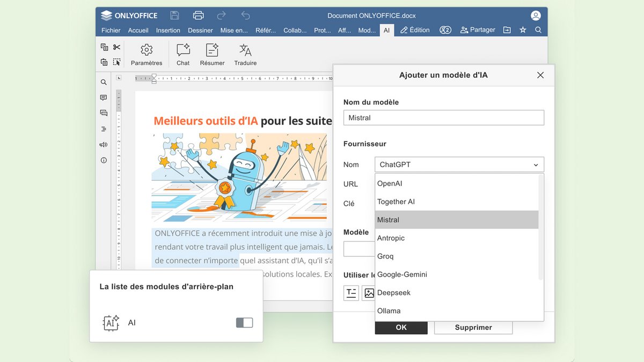Screen dimensions: 644x362
Task: Click the ruler tab stop selector
Action: click(x=119, y=78)
